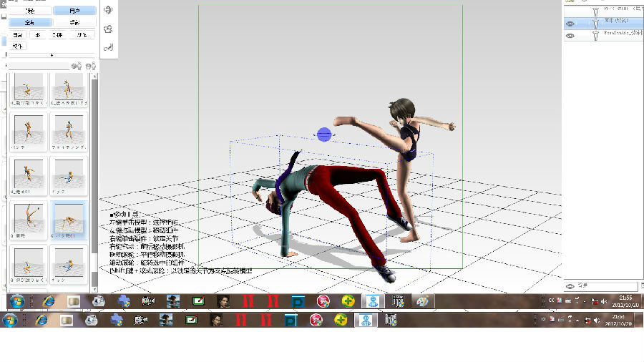The width and height of the screenshot is (644, 362).
Task: Click the tool icon just below the camera icon
Action: pos(108,47)
